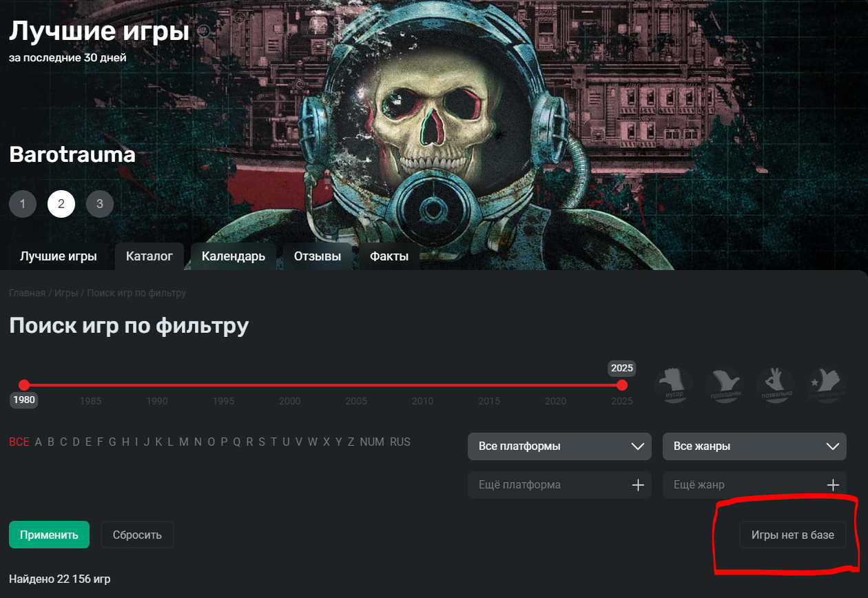Filter games by letter 'A'

point(39,442)
